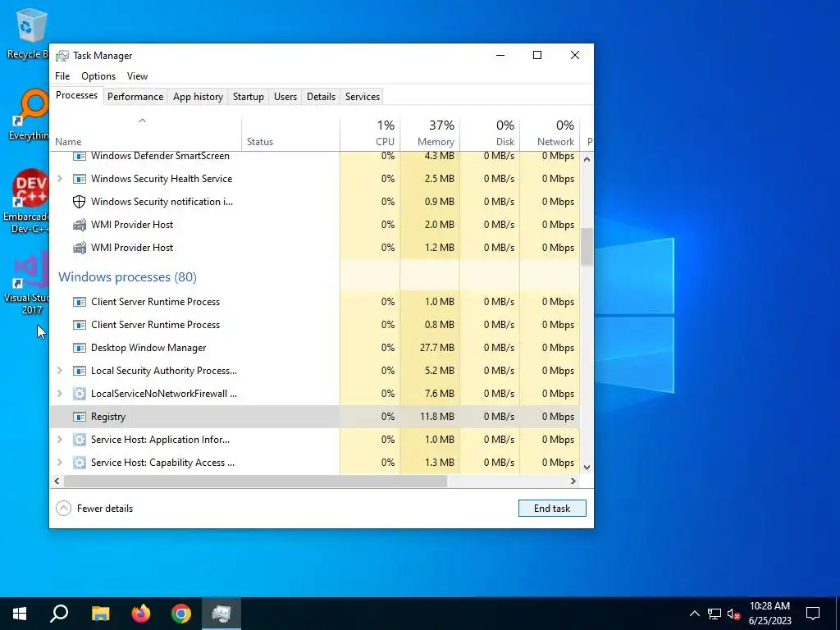Click the vertical scrollbar thumb

(587, 247)
